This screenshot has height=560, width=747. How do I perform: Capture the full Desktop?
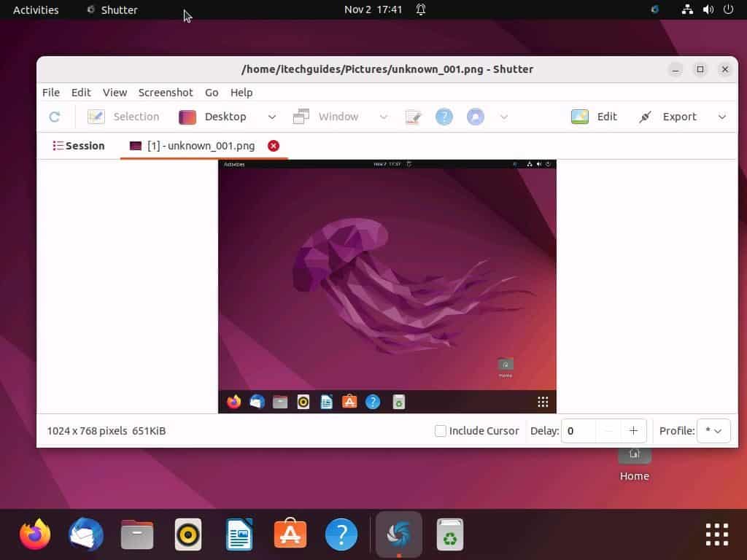pyautogui.click(x=212, y=117)
